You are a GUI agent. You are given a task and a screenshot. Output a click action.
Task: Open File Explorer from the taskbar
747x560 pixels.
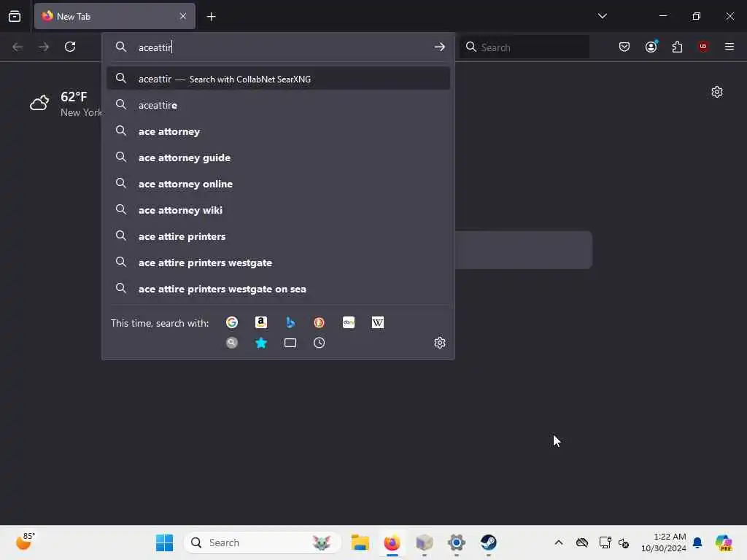click(x=360, y=542)
